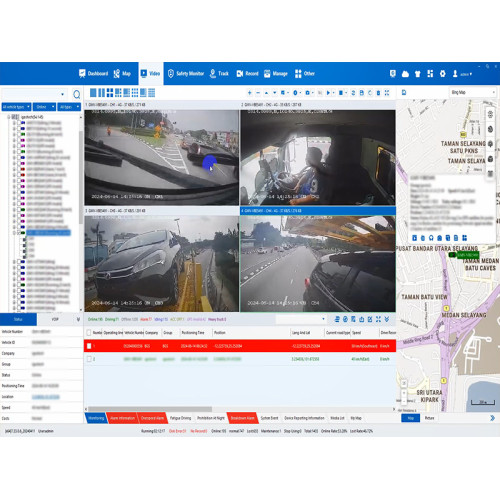Open the vehicle search combo box arrow

62,95
